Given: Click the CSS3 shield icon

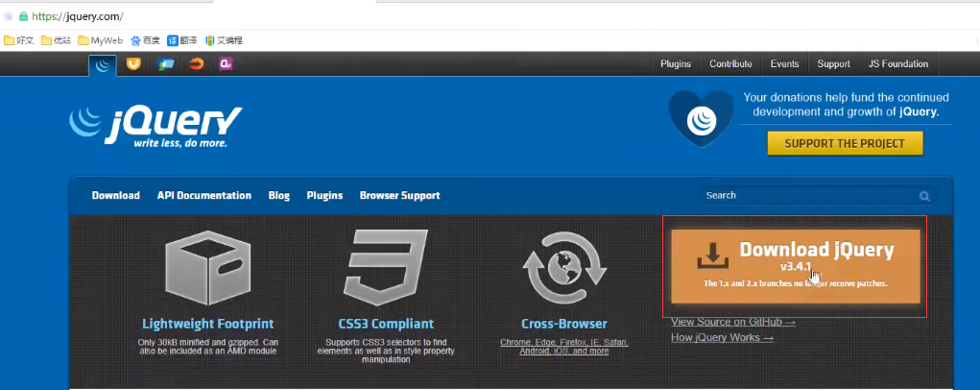Looking at the screenshot, I should (x=386, y=267).
